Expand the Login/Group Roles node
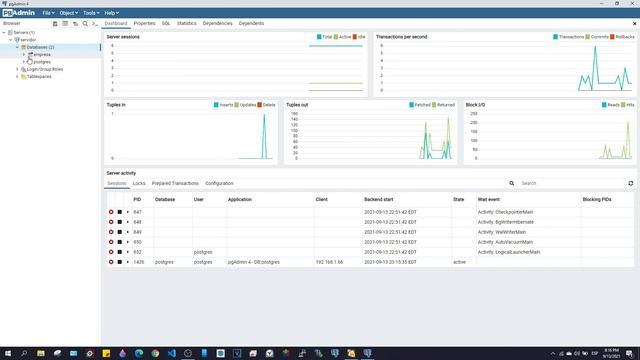640x360 pixels. 17,69
